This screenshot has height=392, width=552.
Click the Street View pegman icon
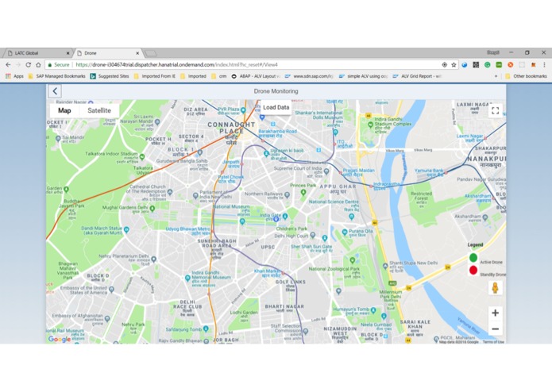click(x=495, y=288)
